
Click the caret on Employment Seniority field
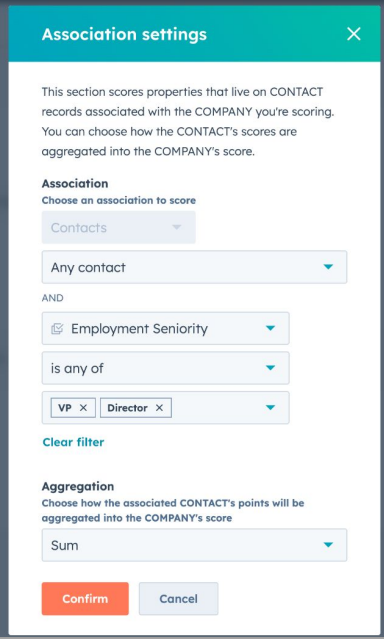pyautogui.click(x=270, y=328)
